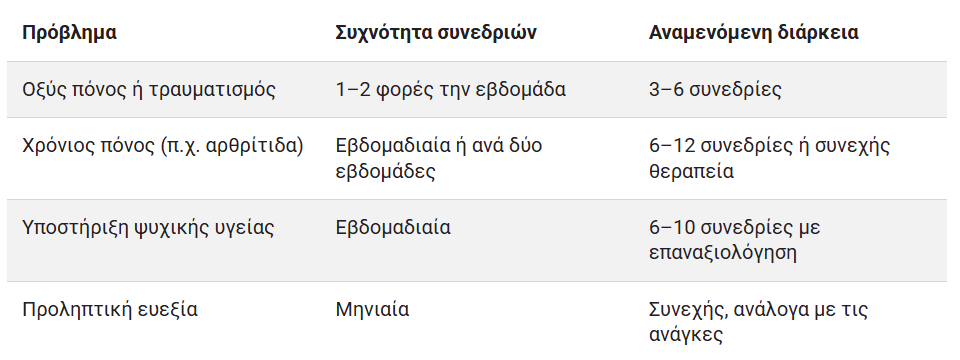Click the word 'ανάγκες' in the last row
Viewport: 960px width, 360px height.
[x=686, y=335]
